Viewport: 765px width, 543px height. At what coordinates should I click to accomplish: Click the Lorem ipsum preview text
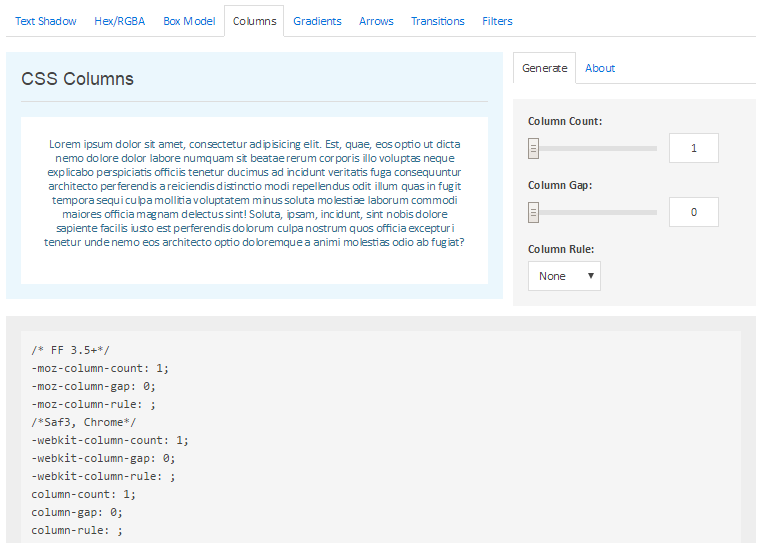pyautogui.click(x=254, y=193)
